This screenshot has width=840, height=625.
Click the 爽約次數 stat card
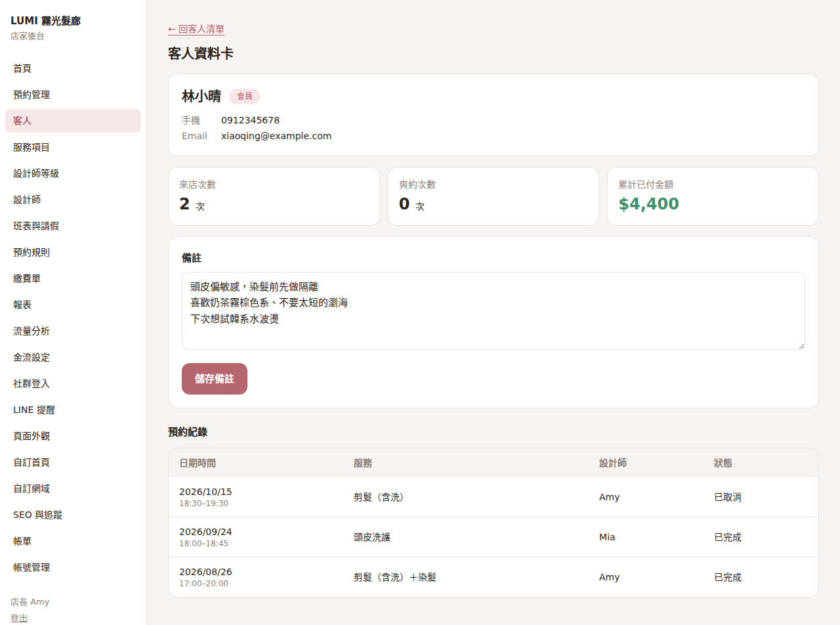(493, 196)
